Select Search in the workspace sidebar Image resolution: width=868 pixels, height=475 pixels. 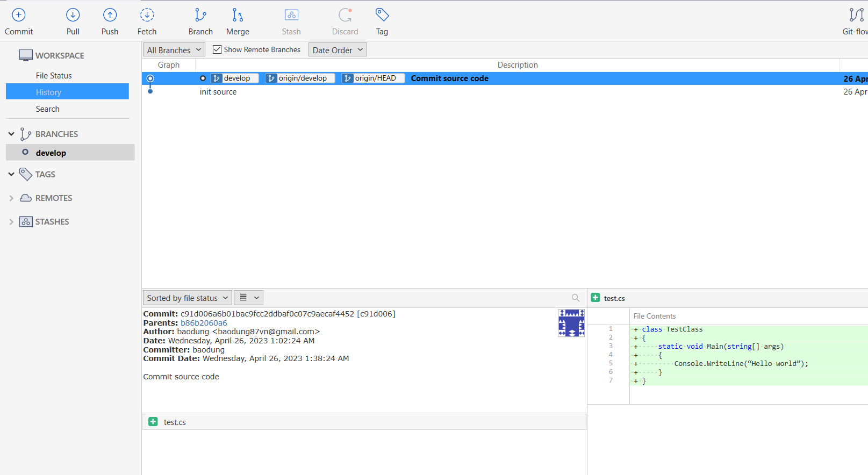[x=48, y=109]
